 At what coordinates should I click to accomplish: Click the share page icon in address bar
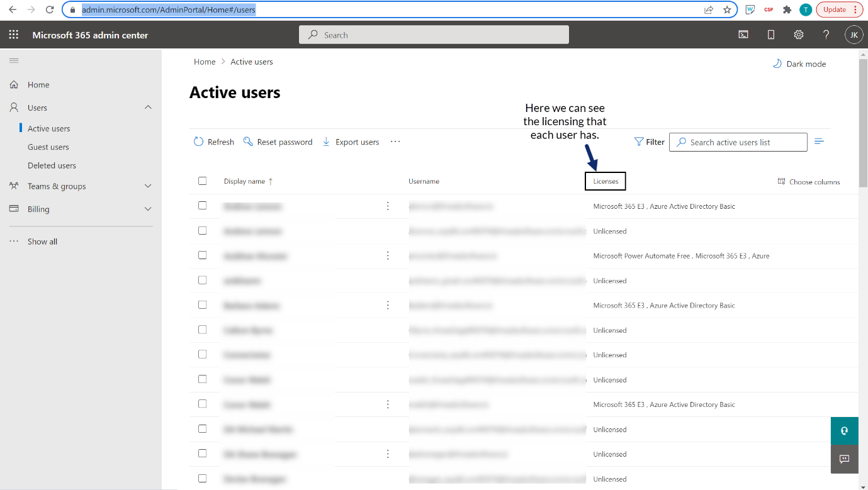(x=709, y=9)
